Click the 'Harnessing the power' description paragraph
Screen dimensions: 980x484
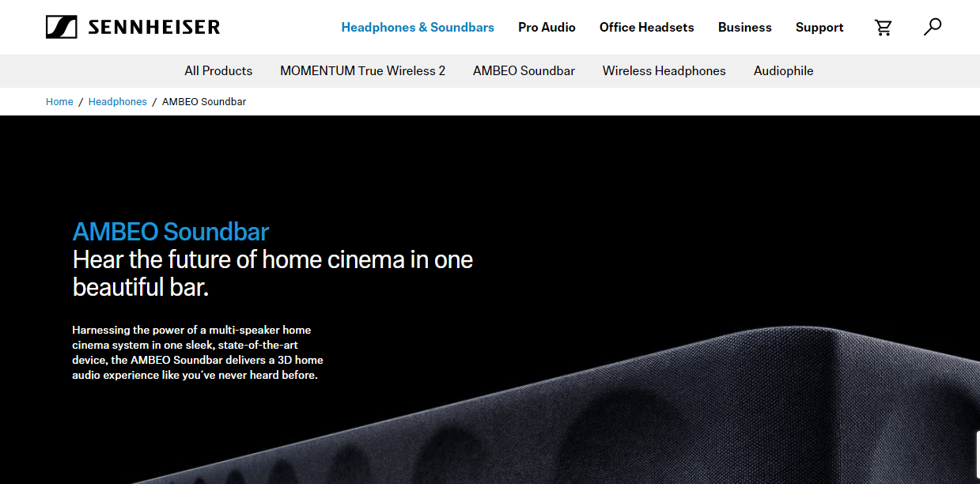click(x=198, y=352)
